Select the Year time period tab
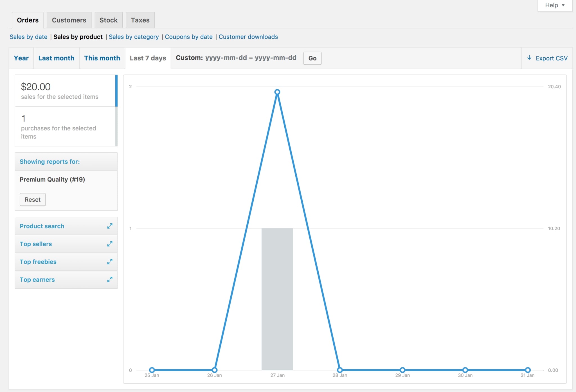576x392 pixels. click(21, 57)
